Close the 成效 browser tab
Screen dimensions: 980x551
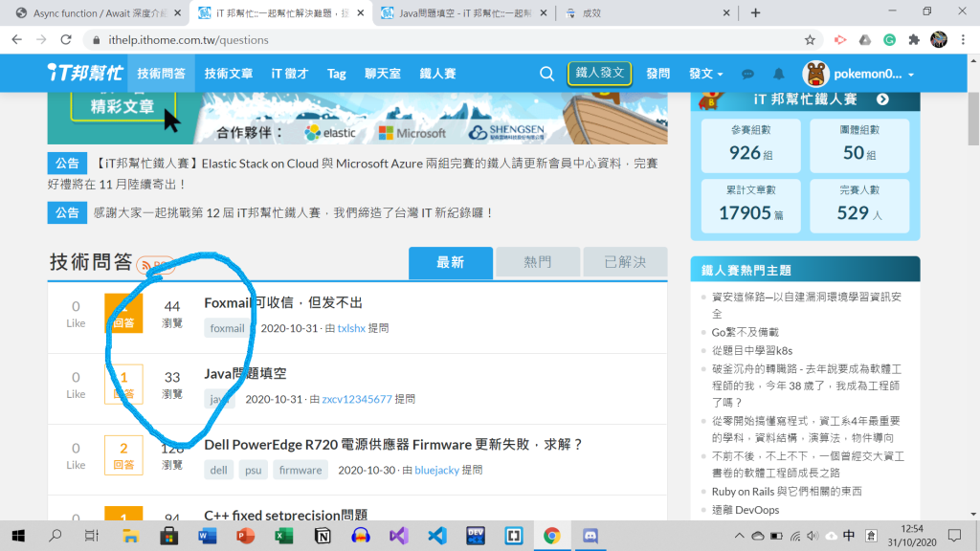click(x=726, y=12)
